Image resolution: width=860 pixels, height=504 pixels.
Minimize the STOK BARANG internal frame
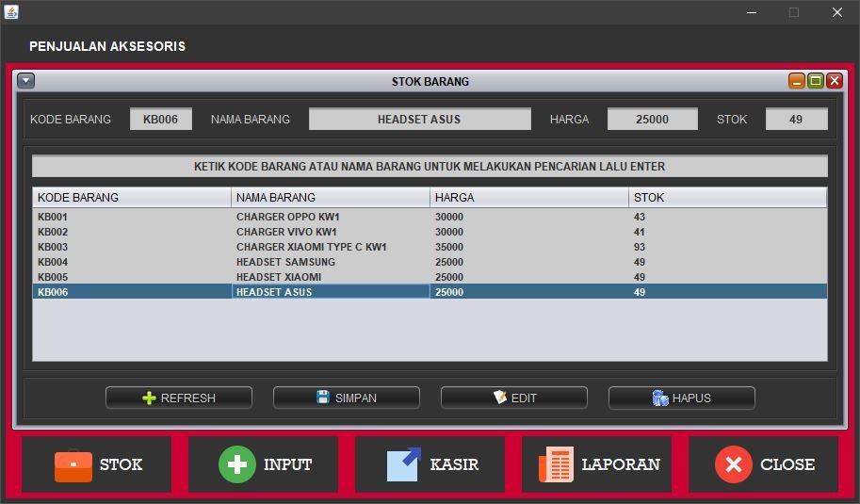click(797, 81)
